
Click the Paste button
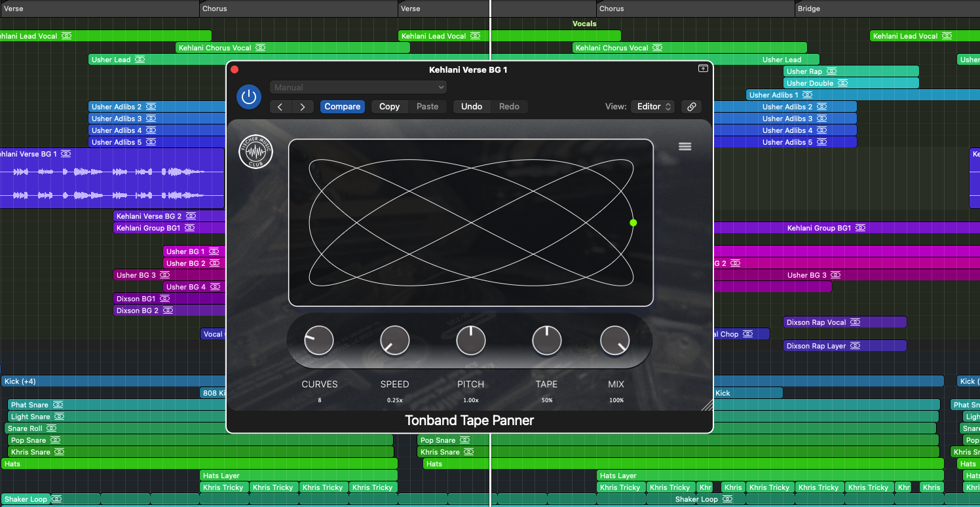(x=428, y=107)
